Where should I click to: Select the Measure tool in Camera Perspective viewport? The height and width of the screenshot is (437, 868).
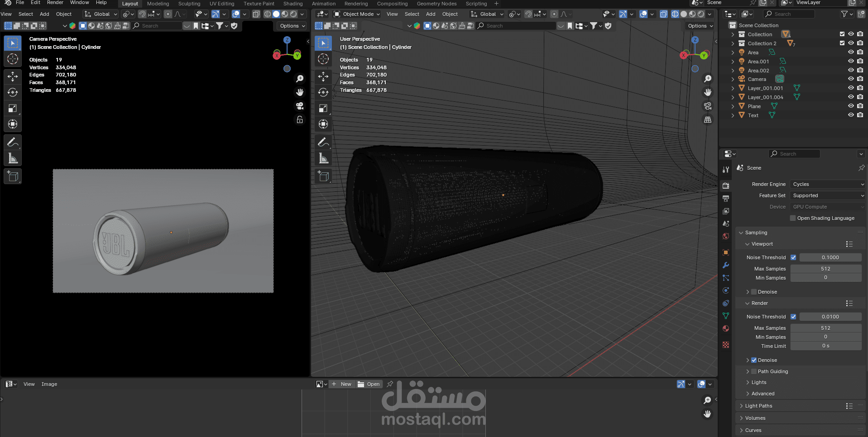point(13,158)
